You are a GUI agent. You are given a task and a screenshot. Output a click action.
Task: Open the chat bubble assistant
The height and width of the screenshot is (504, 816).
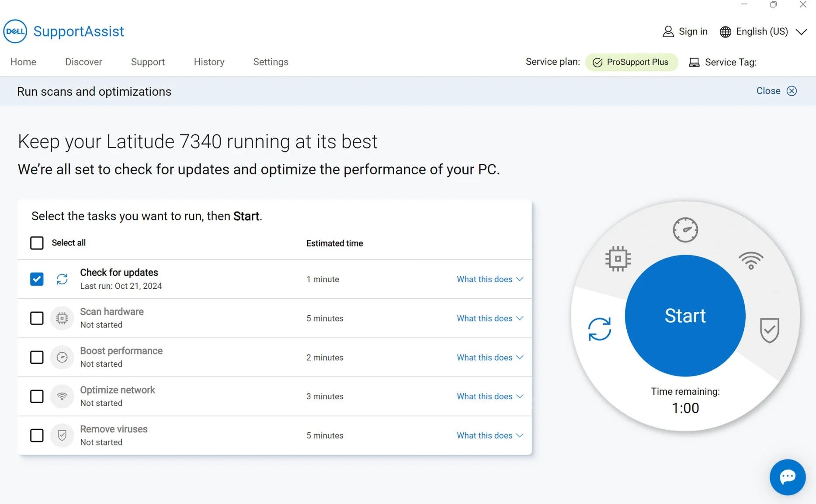point(788,477)
